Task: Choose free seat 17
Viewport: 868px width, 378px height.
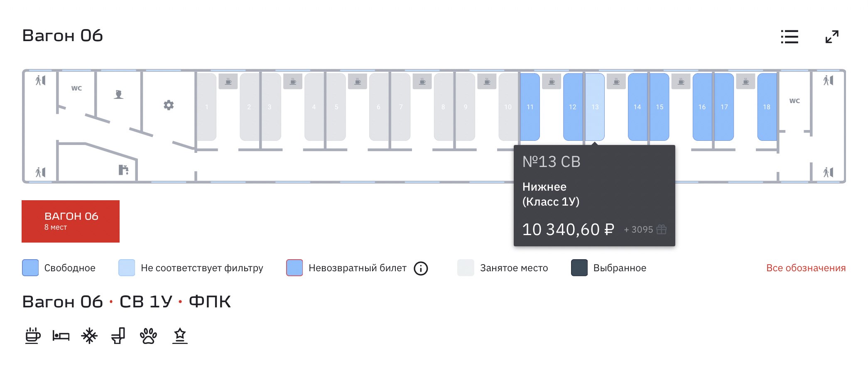Action: (724, 107)
